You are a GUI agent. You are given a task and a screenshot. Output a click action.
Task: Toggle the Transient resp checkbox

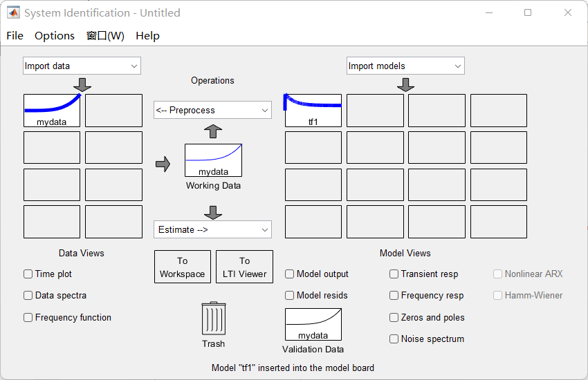tap(394, 274)
